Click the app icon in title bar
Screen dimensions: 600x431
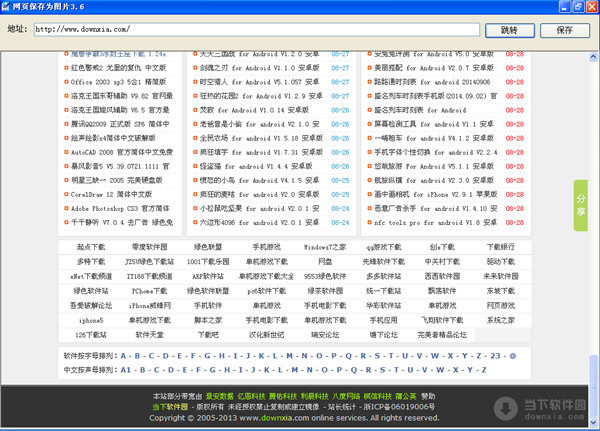(9, 8)
